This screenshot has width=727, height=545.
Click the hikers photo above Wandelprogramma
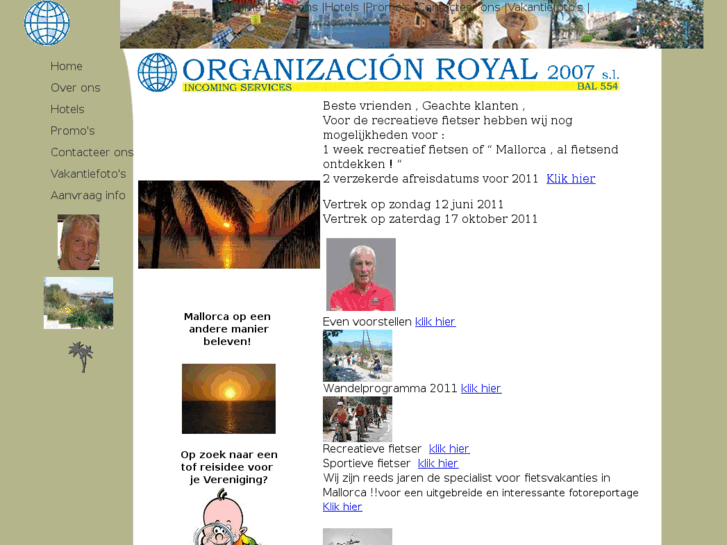click(357, 356)
